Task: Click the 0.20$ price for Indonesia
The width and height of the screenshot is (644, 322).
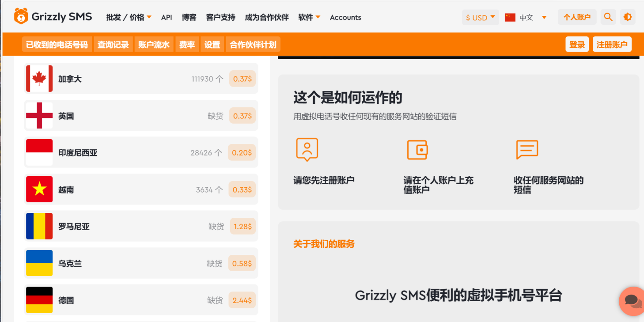Action: (x=242, y=153)
